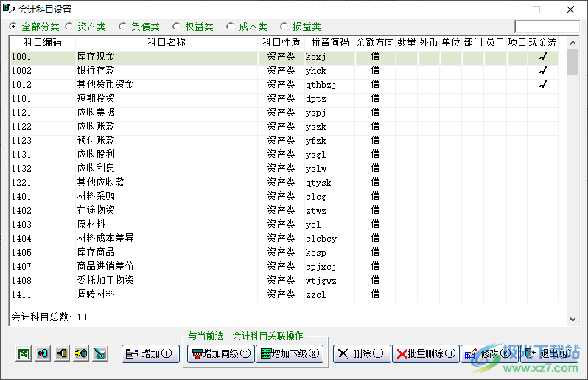Screen dimensions: 588x380
Task: Click the 删除(D) delete button
Action: click(362, 353)
